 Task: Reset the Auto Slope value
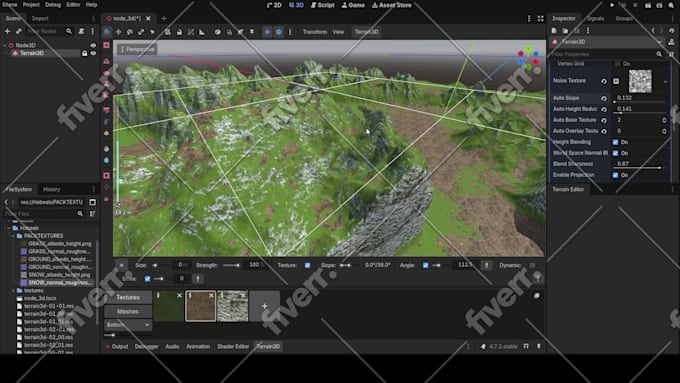604,98
